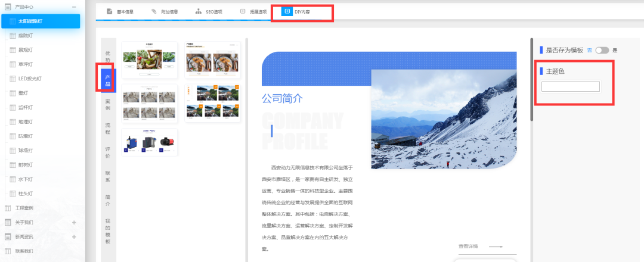Open 水下灯 in the product list
The height and width of the screenshot is (262, 644).
tap(26, 179)
